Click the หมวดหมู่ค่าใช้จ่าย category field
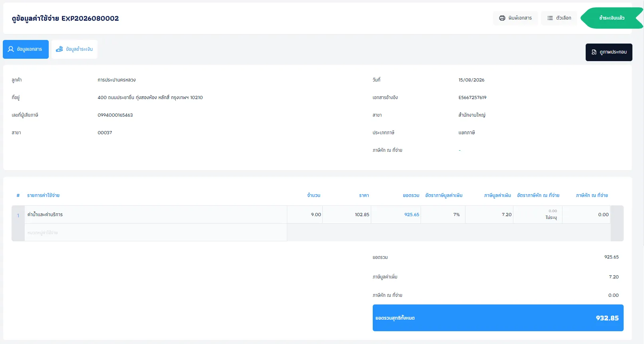The height and width of the screenshot is (344, 644). click(156, 233)
